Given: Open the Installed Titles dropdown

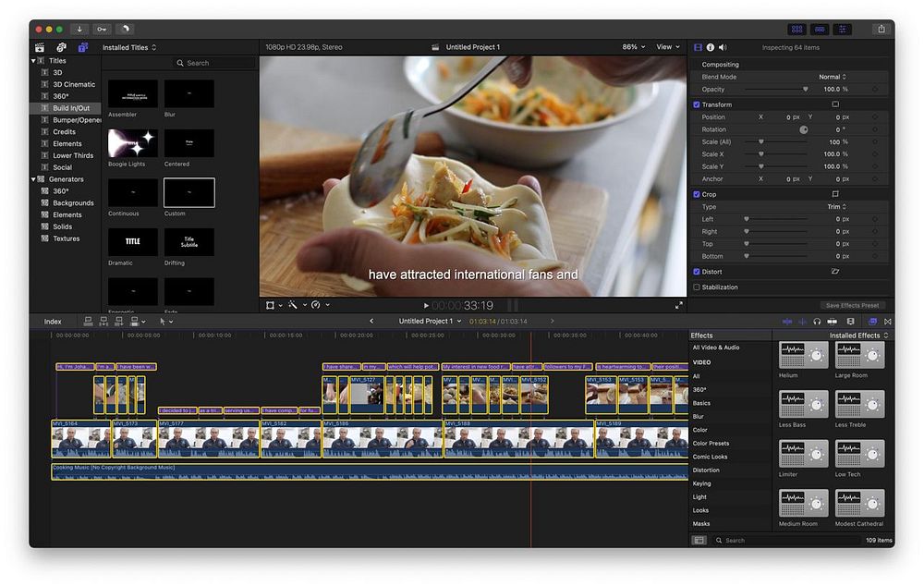Looking at the screenshot, I should [129, 47].
